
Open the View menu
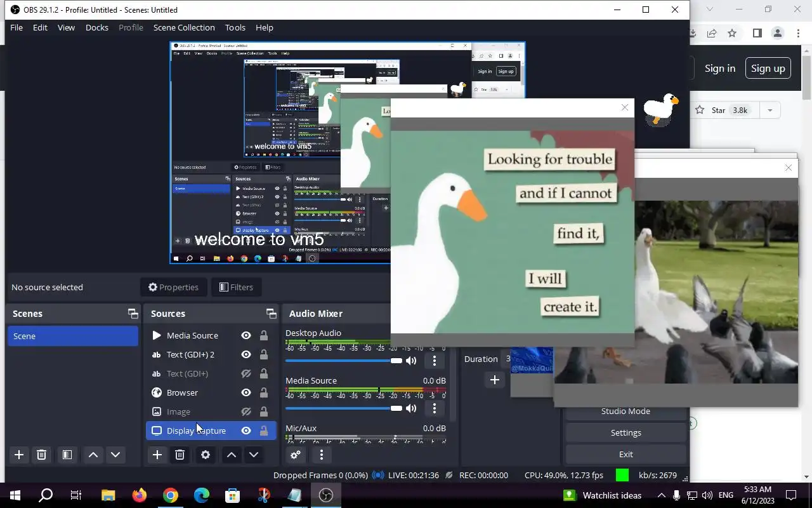(x=66, y=27)
